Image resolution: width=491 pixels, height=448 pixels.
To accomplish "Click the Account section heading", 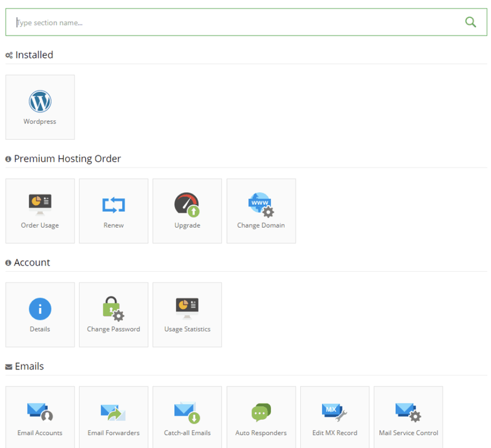I will [32, 262].
